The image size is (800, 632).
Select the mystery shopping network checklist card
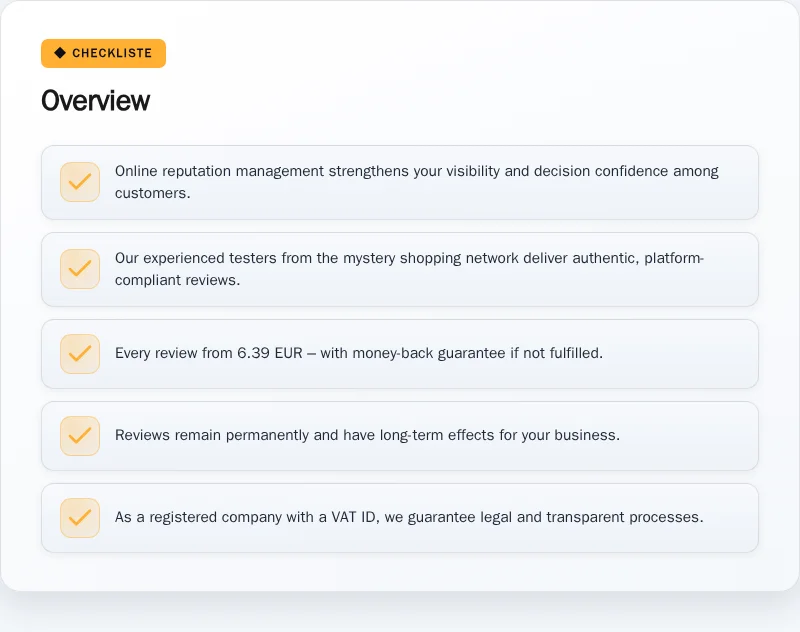pos(400,270)
